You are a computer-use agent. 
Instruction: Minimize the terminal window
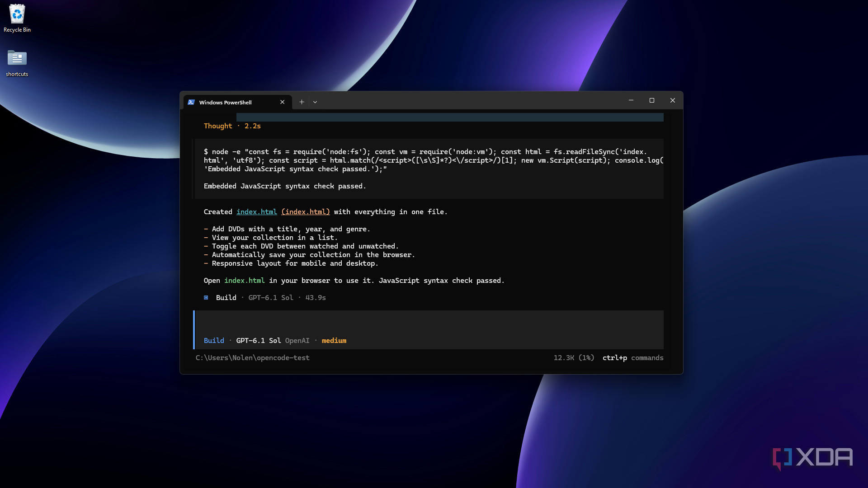click(631, 100)
